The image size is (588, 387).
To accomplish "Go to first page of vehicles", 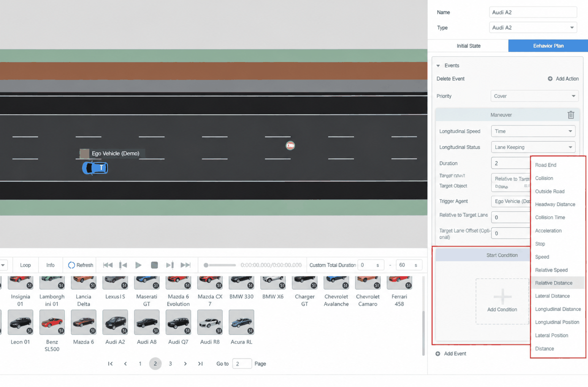I will coord(110,364).
